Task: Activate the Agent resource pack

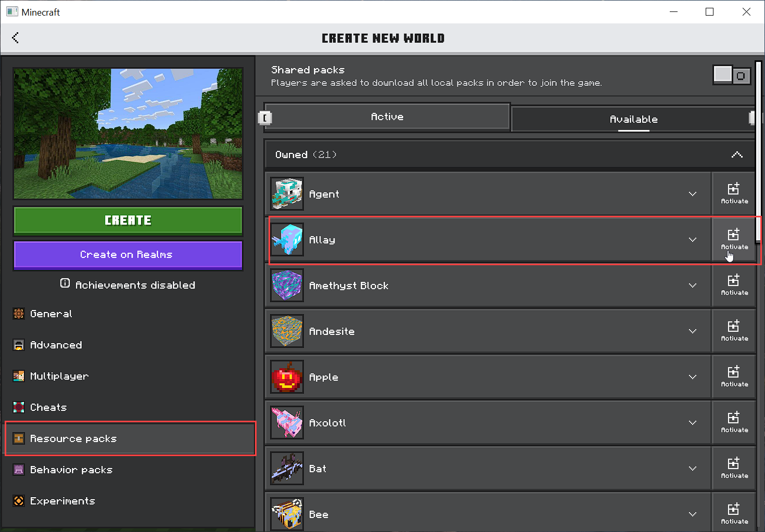Action: [734, 193]
